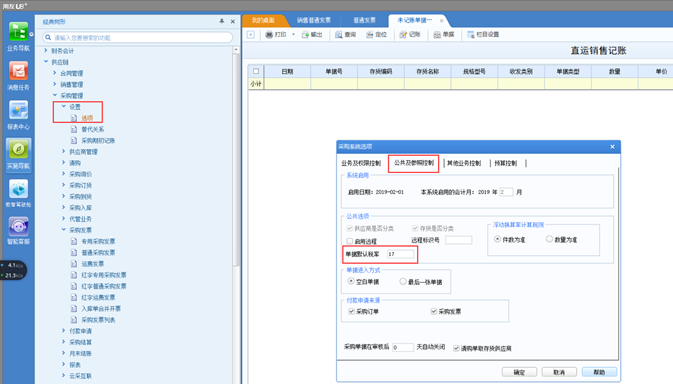
Task: Focus the 远程标识号 input field
Action: pyautogui.click(x=458, y=240)
